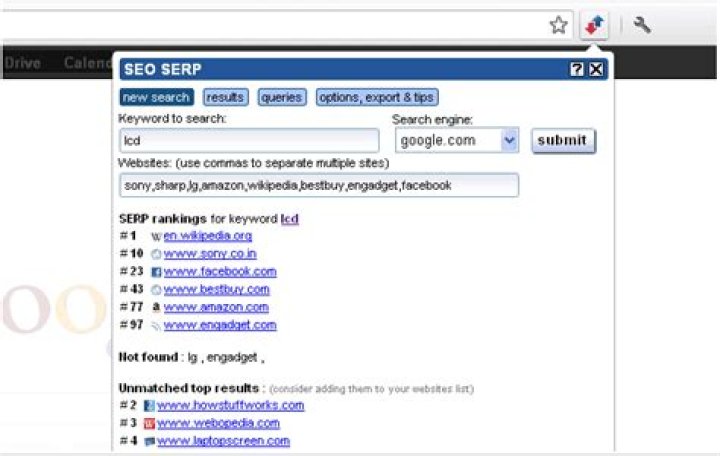Switch to the results tab
Image resolution: width=720 pixels, height=456 pixels.
tap(225, 97)
